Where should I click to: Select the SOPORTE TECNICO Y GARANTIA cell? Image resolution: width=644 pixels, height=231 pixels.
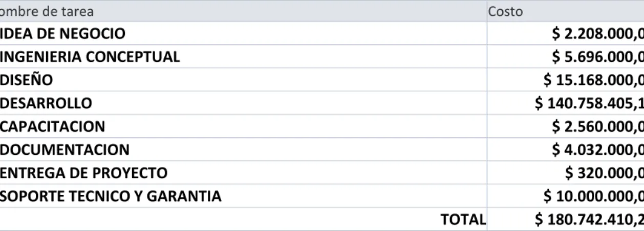(x=243, y=196)
